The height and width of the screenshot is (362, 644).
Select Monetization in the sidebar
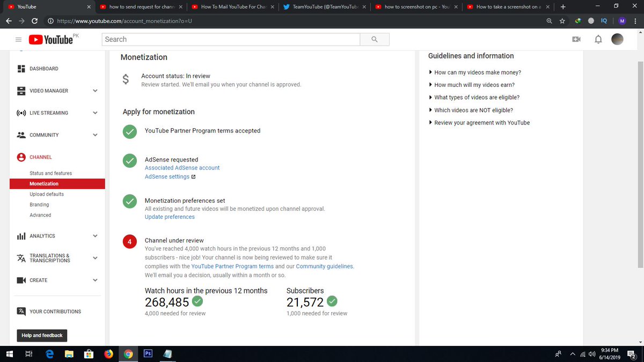(x=57, y=184)
